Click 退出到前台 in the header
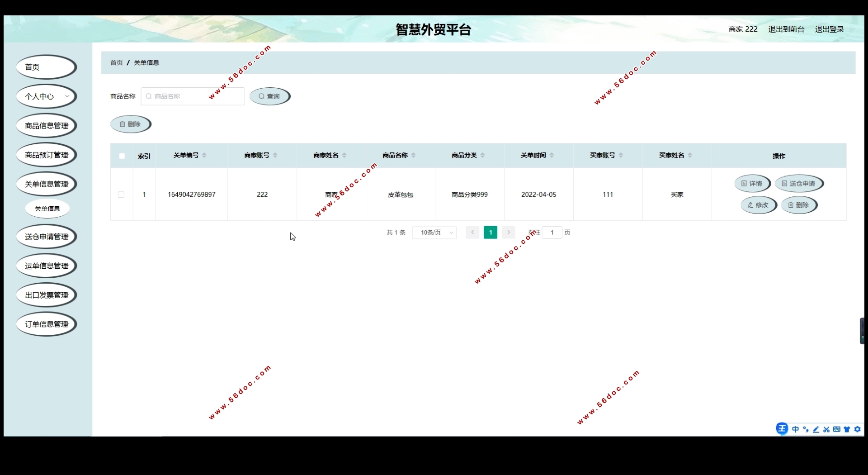The image size is (868, 475). 786,29
